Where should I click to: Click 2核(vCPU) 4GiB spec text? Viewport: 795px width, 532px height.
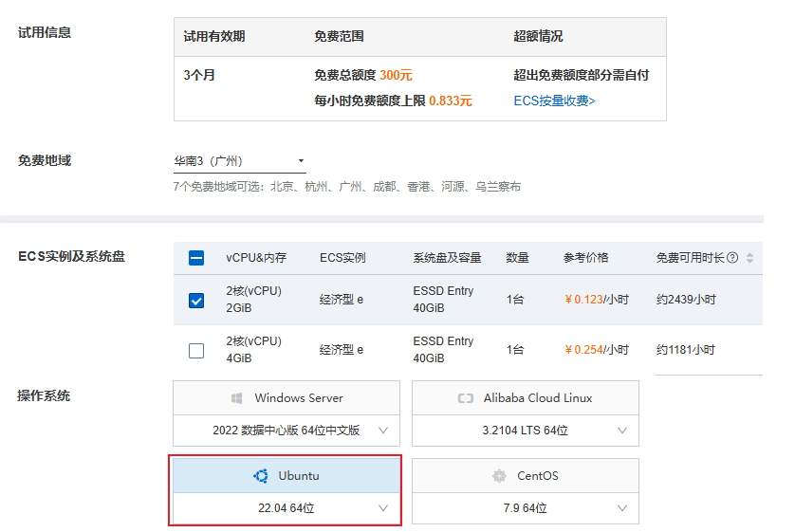pos(253,350)
